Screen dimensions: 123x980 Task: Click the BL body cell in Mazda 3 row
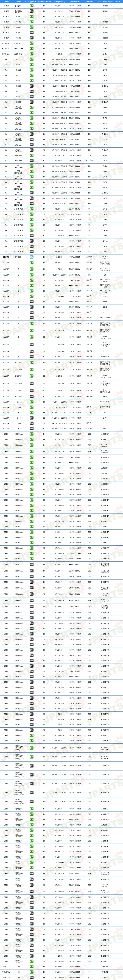(89, 275)
